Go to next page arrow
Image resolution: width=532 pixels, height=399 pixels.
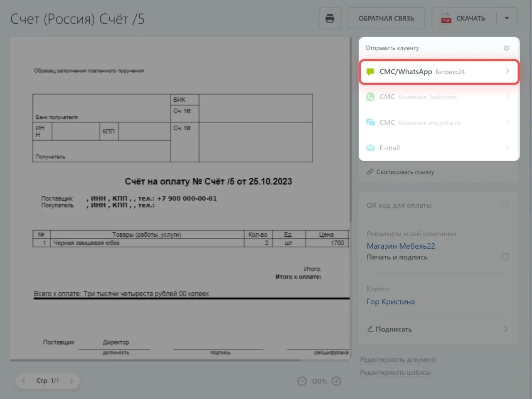(x=71, y=381)
